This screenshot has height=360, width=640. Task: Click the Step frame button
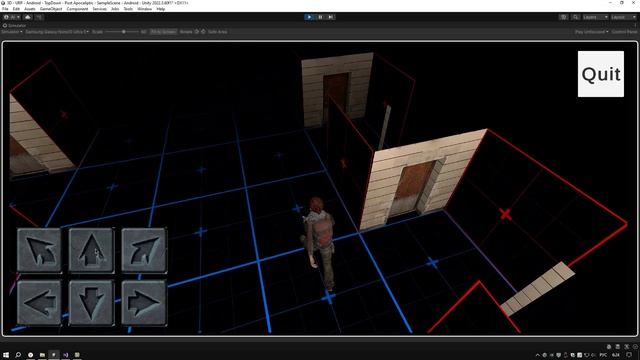[x=331, y=17]
